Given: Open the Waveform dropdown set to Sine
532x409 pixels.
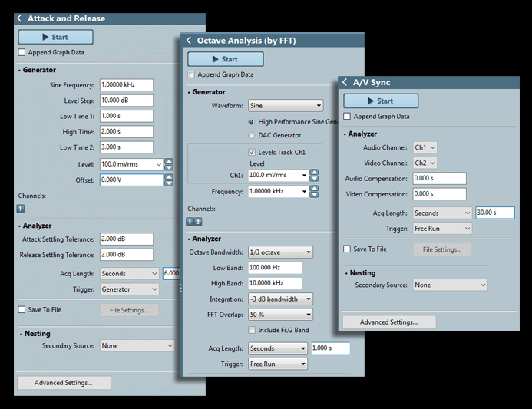Looking at the screenshot, I should pos(286,106).
